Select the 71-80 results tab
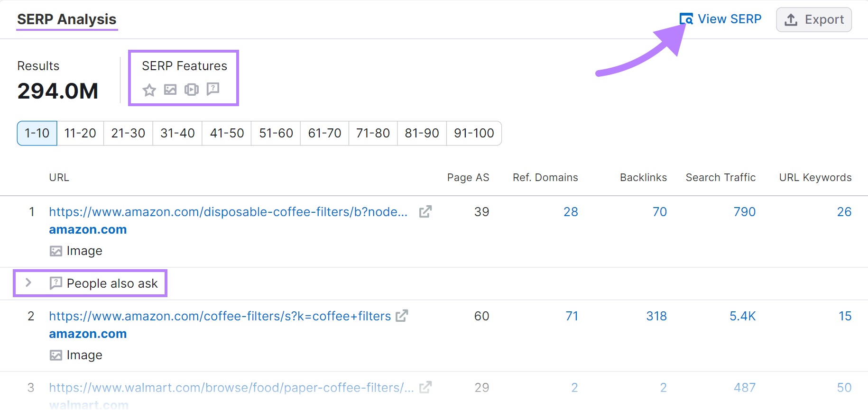The width and height of the screenshot is (868, 418). (x=373, y=133)
